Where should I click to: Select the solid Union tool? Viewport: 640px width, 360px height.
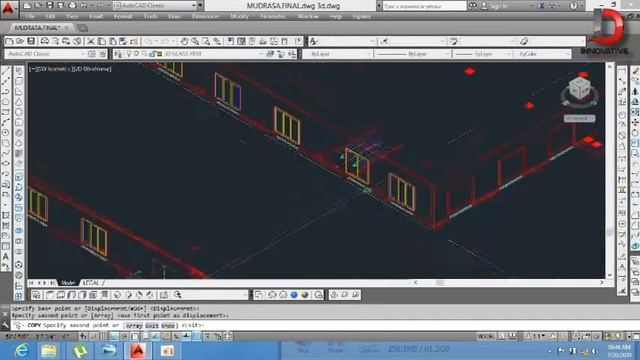click(19, 231)
